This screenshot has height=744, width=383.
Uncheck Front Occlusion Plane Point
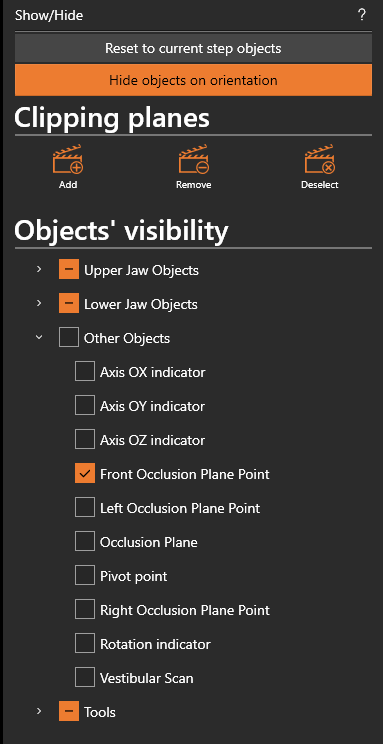point(85,474)
